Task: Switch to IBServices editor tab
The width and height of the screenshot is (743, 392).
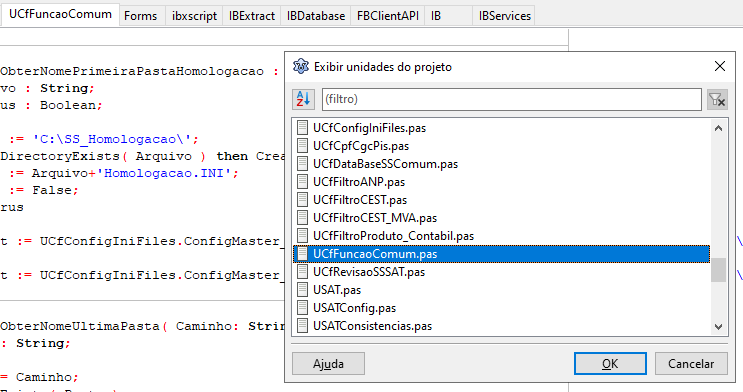Action: (x=504, y=16)
